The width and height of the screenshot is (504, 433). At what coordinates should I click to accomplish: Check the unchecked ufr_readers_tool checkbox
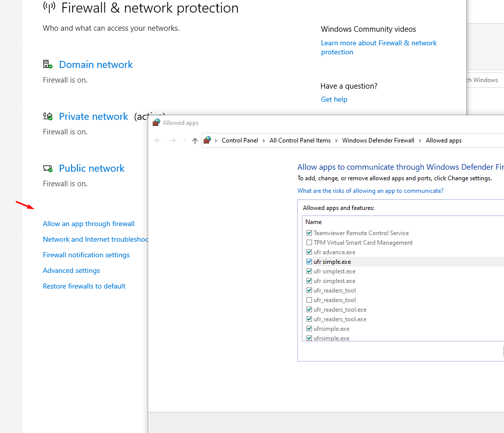(x=309, y=300)
